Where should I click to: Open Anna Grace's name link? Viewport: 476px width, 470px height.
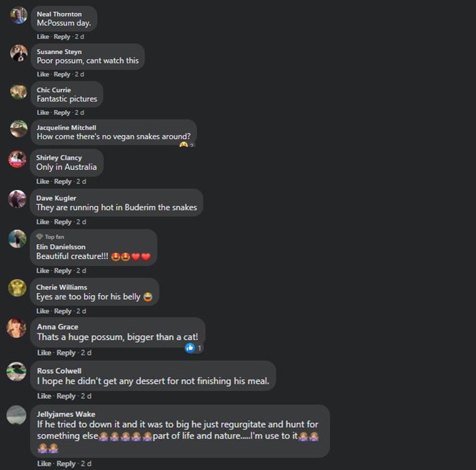click(x=57, y=327)
